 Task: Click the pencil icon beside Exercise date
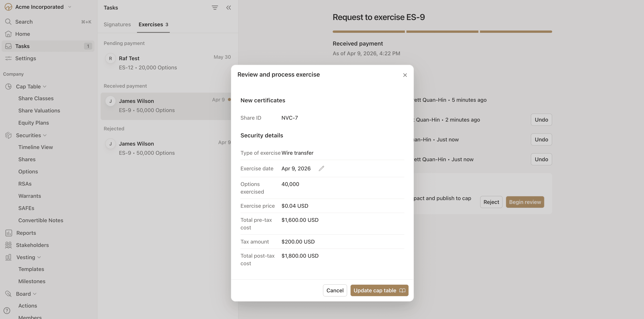tap(321, 168)
